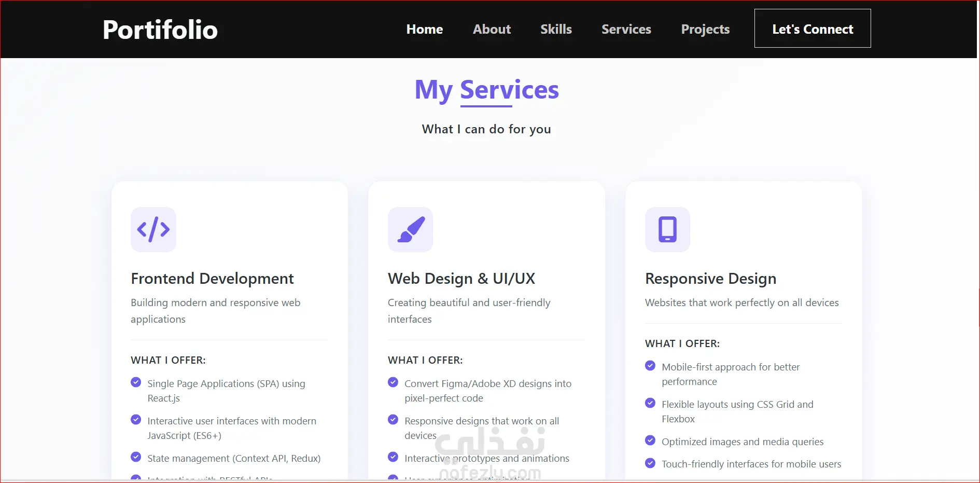Click check icon beside Convert Figma/Adobe XD
980x483 pixels.
(x=393, y=382)
